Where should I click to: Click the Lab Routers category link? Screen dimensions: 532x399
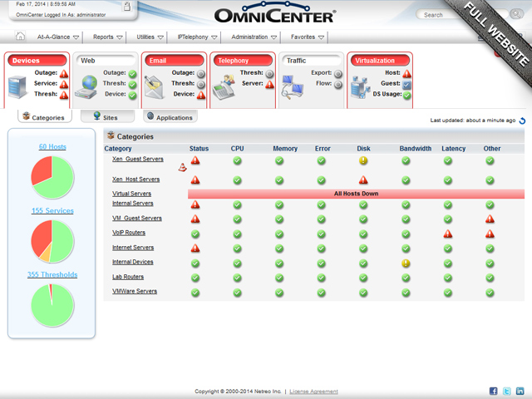[x=128, y=277]
